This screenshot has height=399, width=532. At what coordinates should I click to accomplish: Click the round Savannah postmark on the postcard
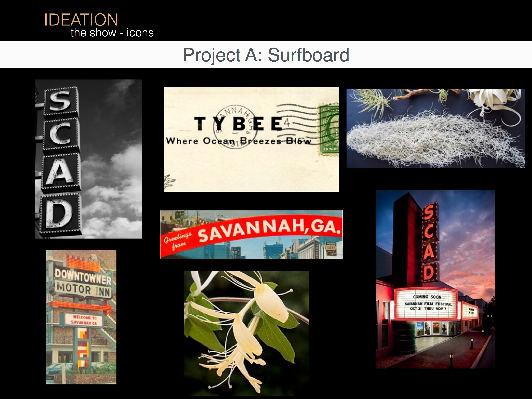click(235, 127)
